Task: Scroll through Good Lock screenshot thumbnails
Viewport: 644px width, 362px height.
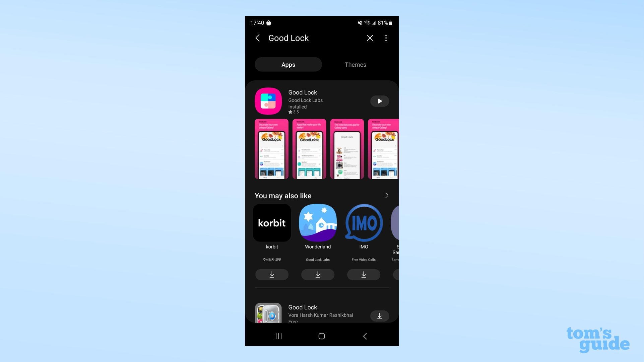Action: 322,148
